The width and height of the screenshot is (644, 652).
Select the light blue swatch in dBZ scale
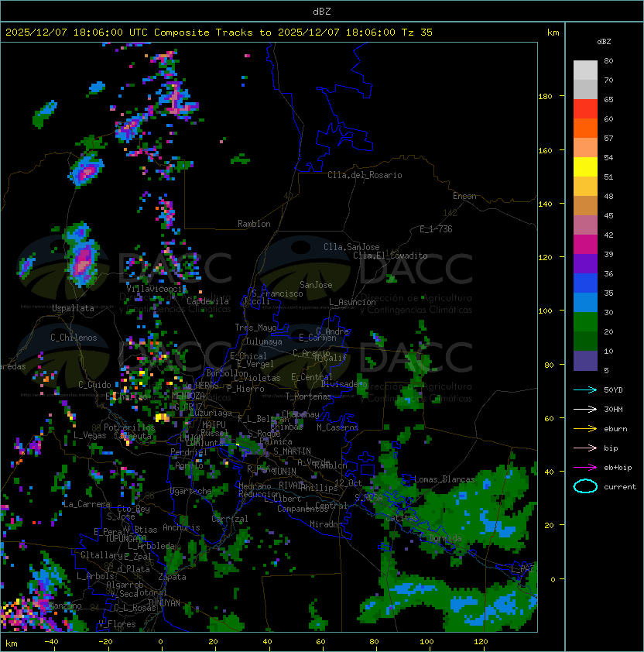(x=585, y=303)
